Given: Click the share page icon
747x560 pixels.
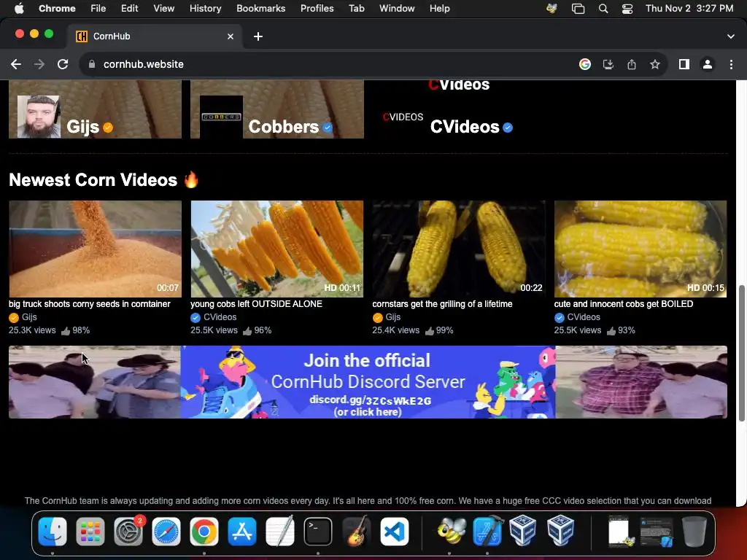Looking at the screenshot, I should [632, 64].
